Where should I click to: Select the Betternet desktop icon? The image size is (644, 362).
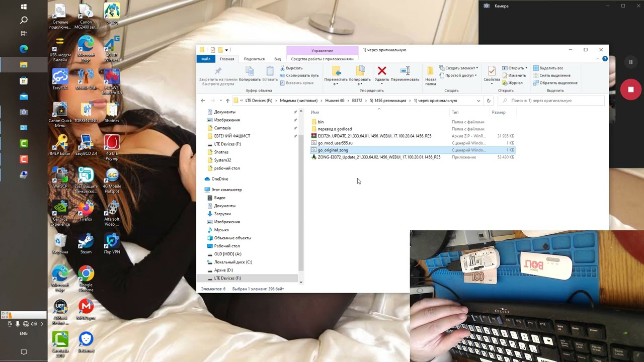(x=86, y=342)
